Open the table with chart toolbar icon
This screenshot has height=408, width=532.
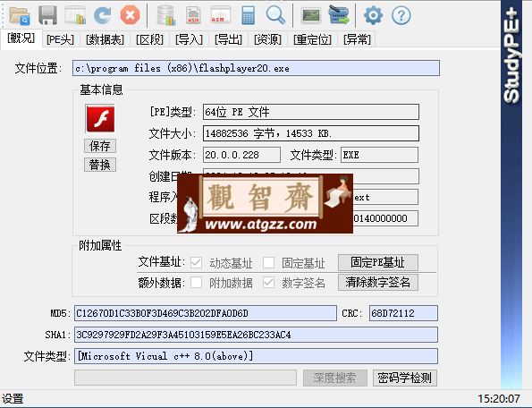coord(75,15)
